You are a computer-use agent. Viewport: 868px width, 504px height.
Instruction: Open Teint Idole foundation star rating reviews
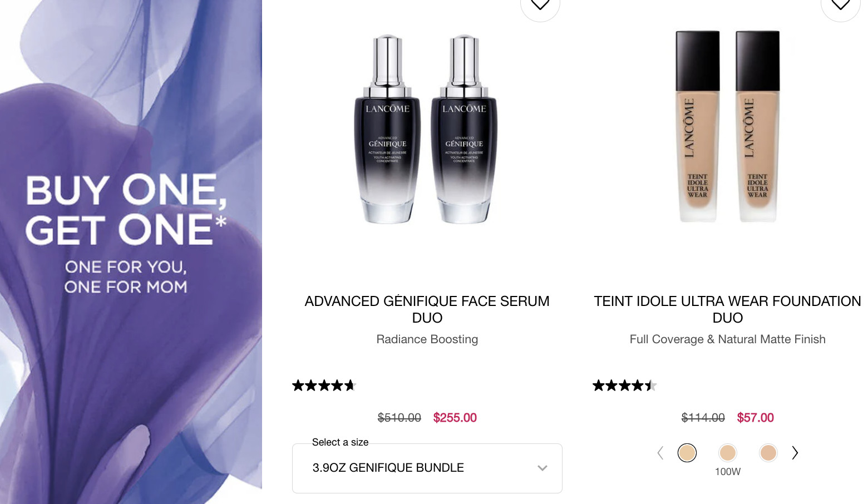(624, 386)
